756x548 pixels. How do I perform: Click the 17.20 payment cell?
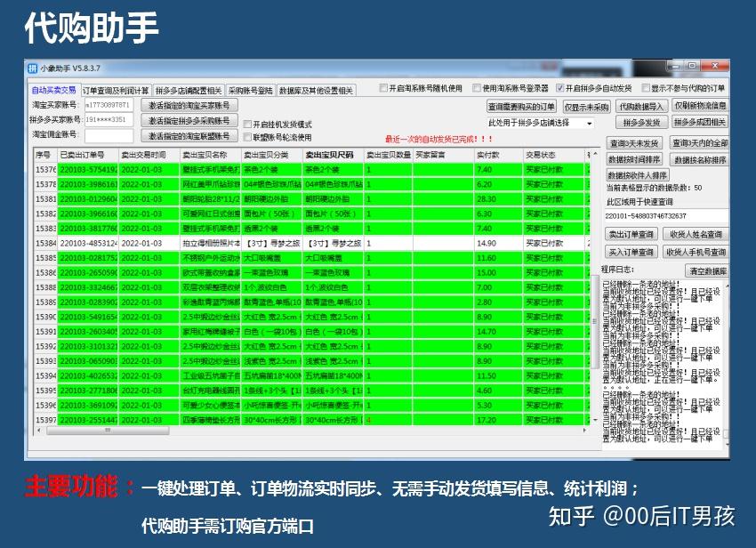click(x=499, y=420)
